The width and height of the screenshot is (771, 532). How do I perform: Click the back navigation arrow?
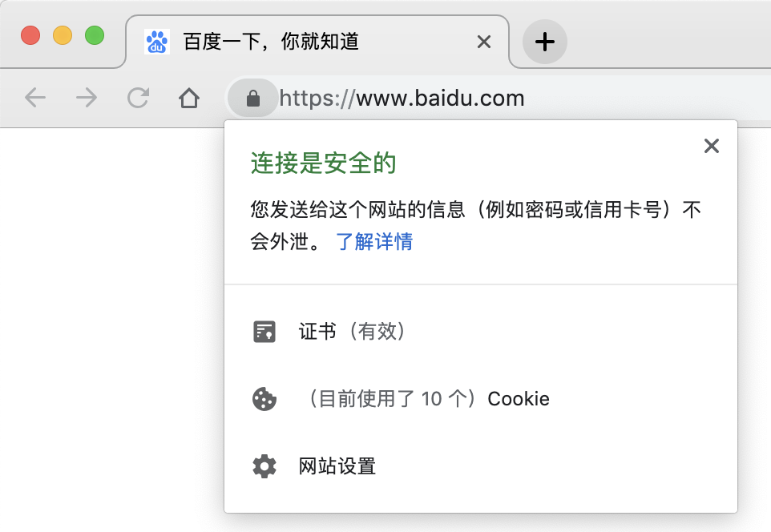click(35, 99)
